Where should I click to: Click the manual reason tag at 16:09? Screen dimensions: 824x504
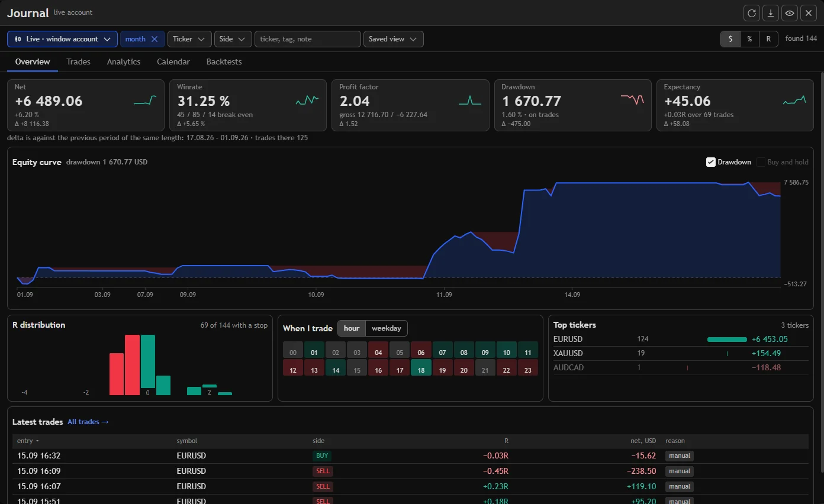680,471
